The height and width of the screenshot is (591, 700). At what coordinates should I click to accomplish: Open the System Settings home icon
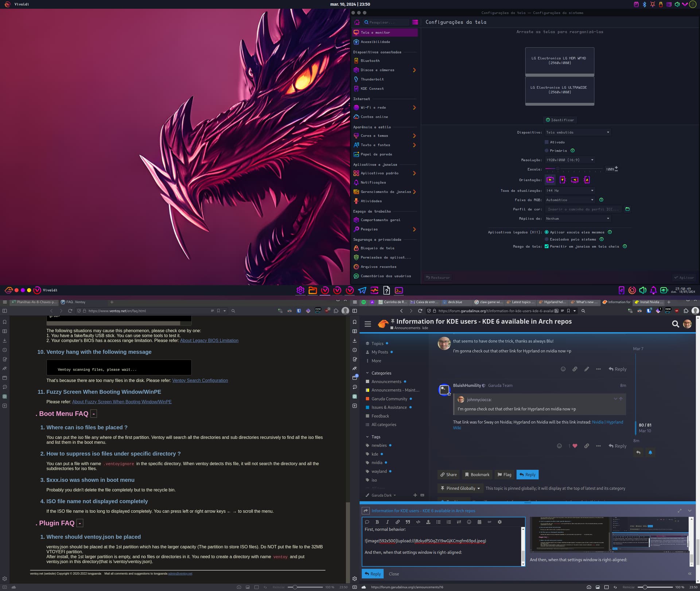click(x=357, y=22)
